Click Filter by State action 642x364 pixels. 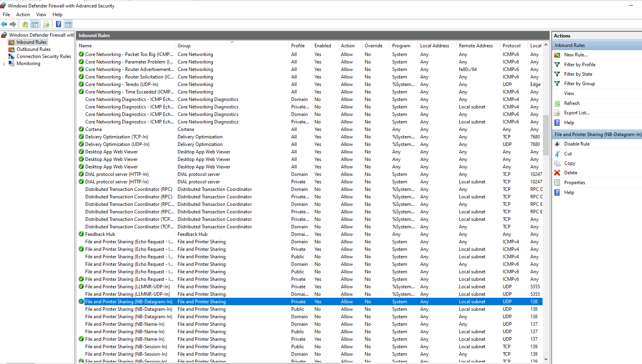(x=578, y=74)
